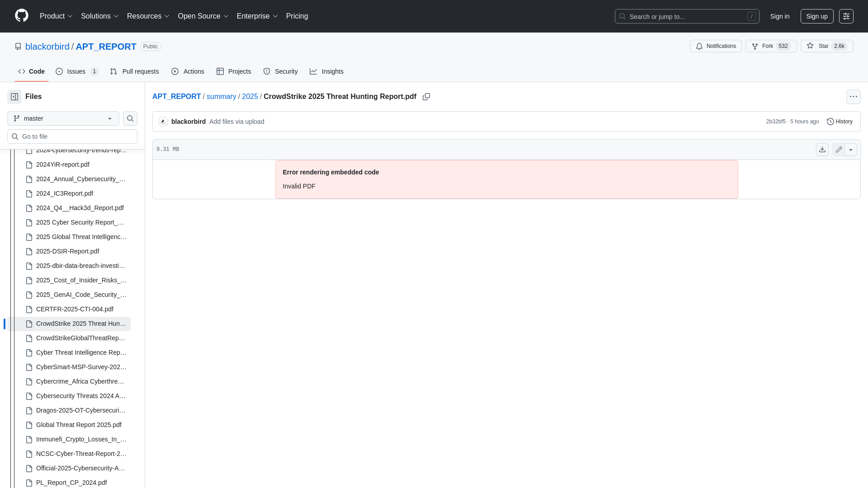Switch to the Pull requests tab
Image resolution: width=868 pixels, height=488 pixels.
pos(134,71)
